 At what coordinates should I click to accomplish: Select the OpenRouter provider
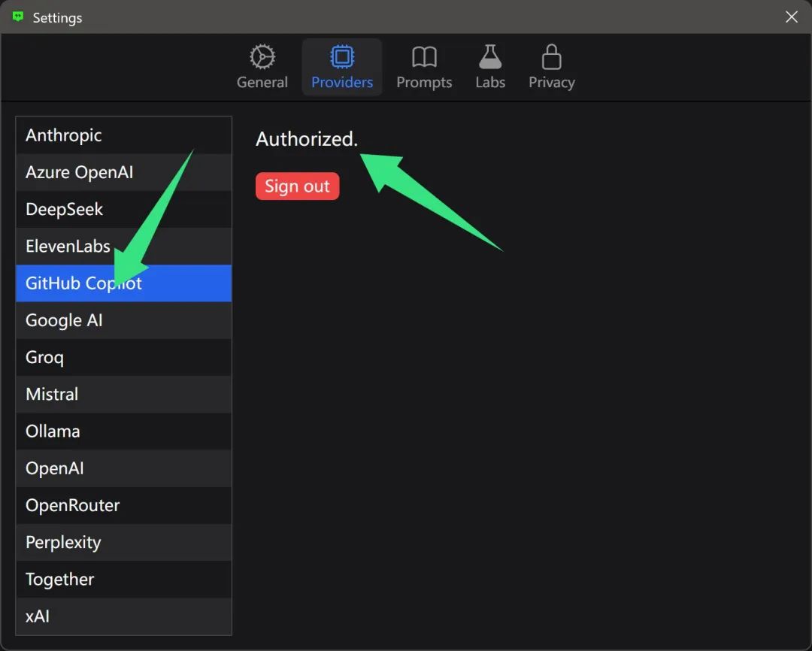pyautogui.click(x=124, y=505)
